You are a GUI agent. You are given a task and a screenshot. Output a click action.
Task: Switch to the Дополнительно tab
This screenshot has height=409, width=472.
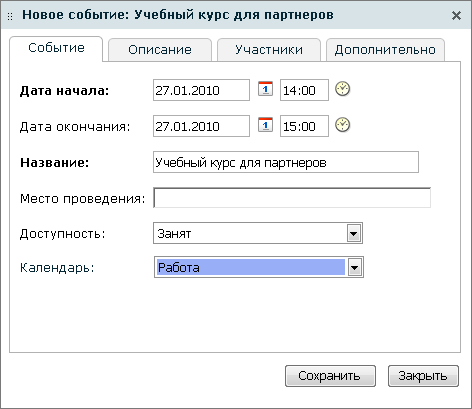tap(385, 50)
